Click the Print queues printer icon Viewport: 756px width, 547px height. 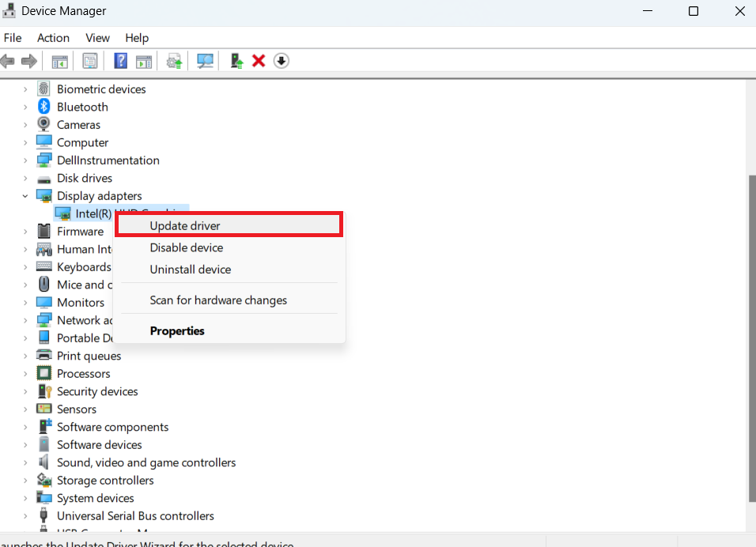coord(43,355)
